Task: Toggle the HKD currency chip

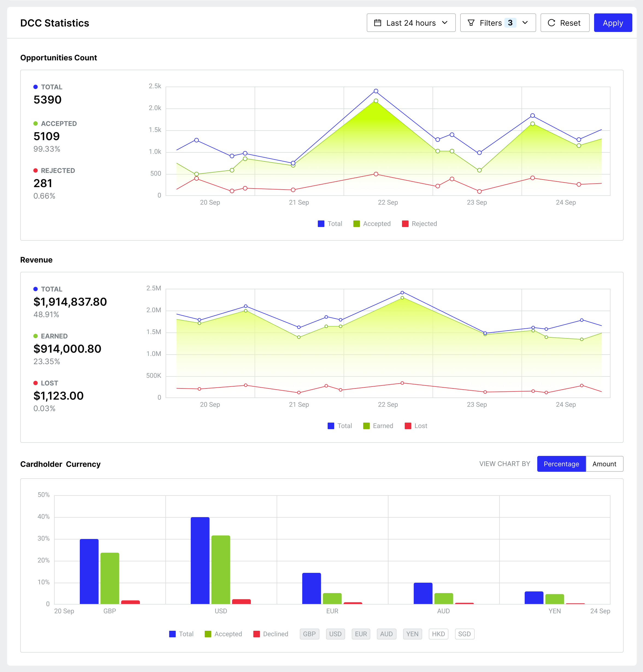Action: (438, 634)
